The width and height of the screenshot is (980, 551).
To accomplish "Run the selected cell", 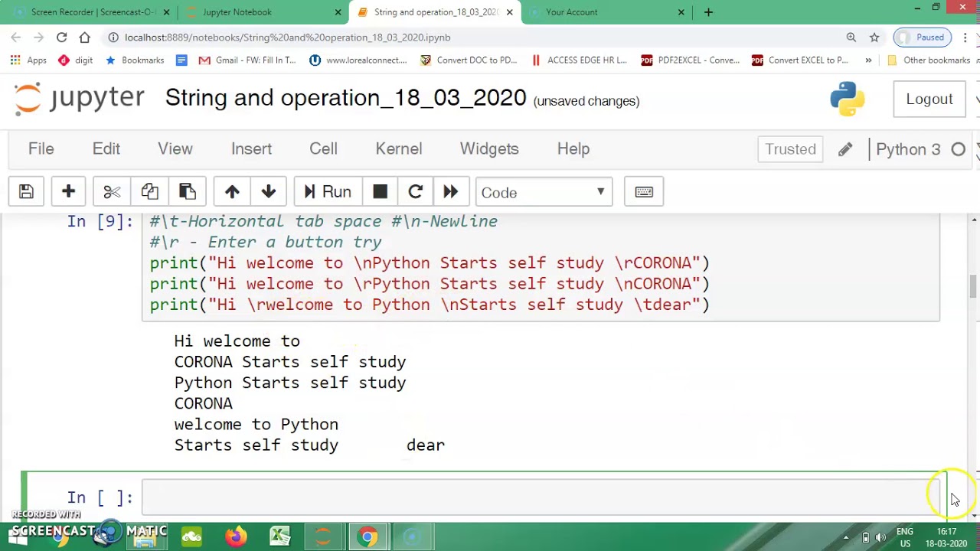I will click(328, 192).
